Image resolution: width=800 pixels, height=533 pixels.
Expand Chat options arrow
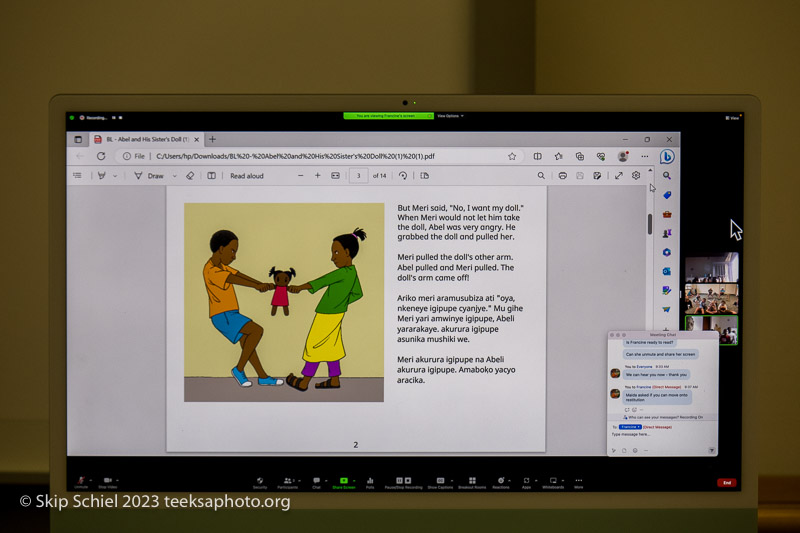[326, 480]
